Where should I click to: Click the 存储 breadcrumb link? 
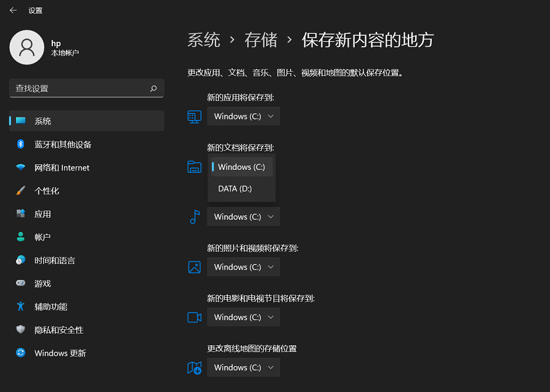coord(261,40)
